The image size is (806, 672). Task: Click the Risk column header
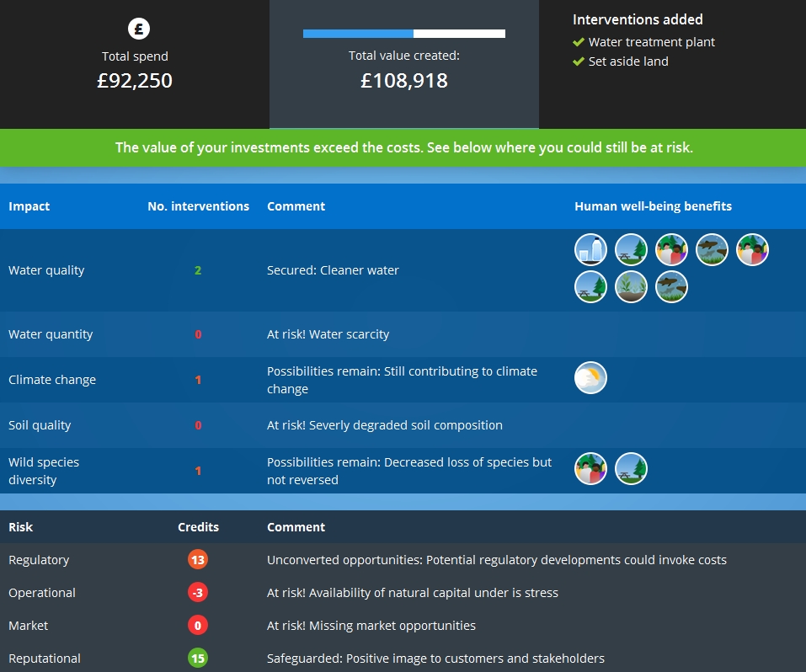click(20, 527)
